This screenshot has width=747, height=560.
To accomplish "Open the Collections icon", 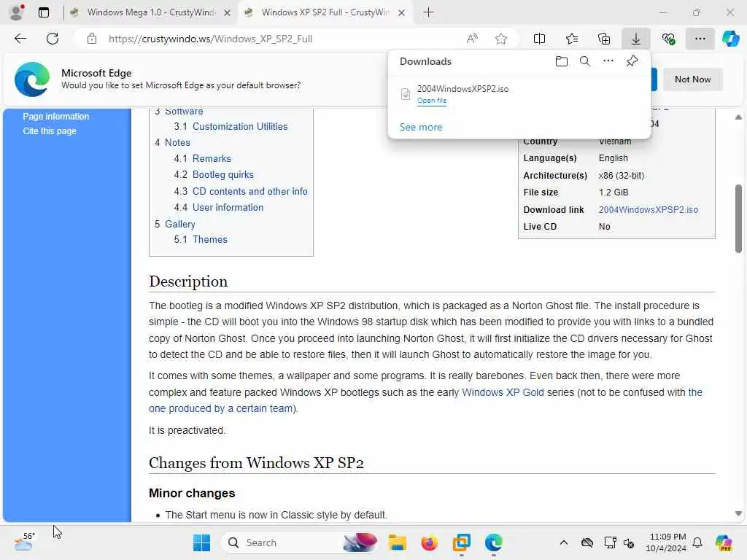I will pyautogui.click(x=604, y=39).
